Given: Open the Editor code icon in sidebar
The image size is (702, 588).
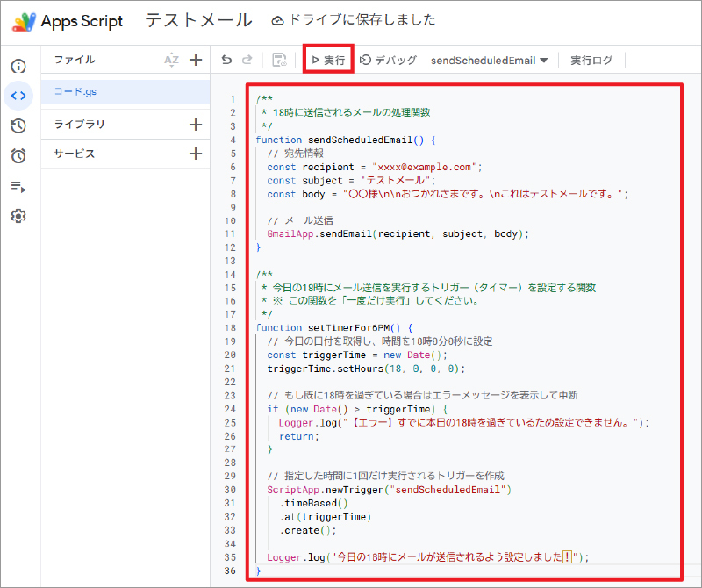Looking at the screenshot, I should point(18,96).
